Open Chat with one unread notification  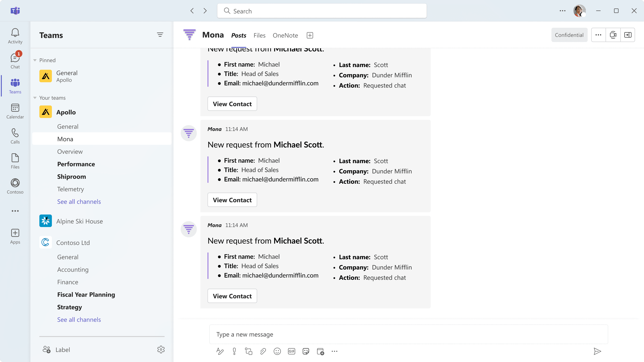tap(15, 61)
